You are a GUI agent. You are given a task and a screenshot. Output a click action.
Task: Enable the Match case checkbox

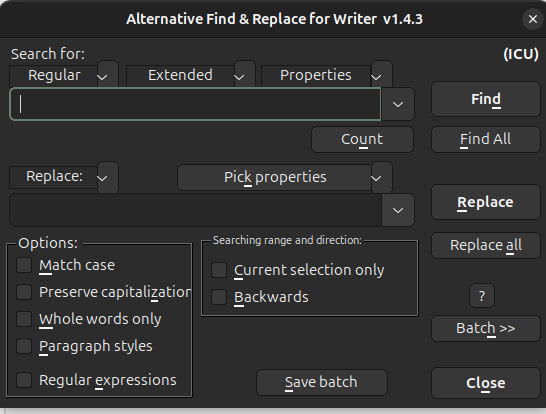(24, 265)
